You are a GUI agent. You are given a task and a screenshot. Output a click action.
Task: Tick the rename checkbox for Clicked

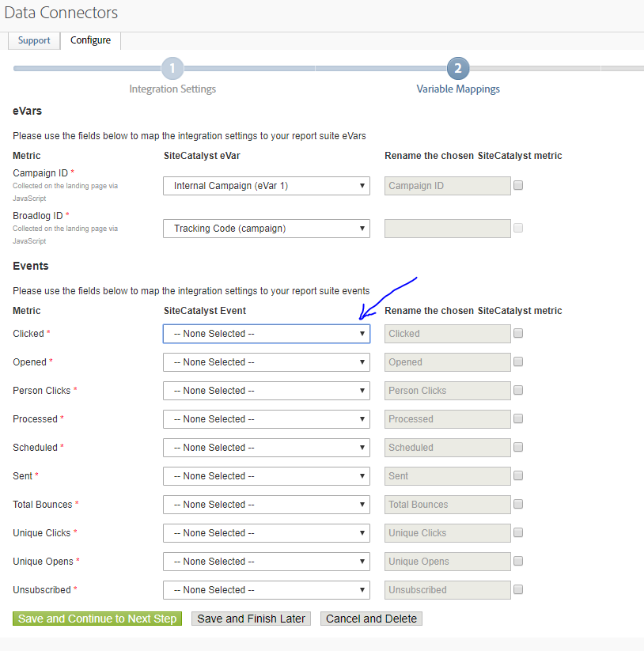coord(518,334)
